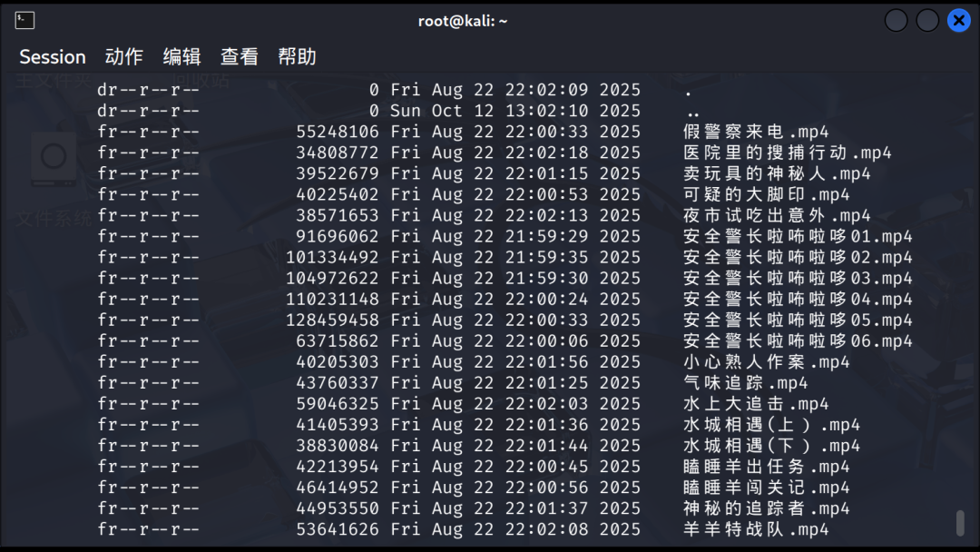Click the minimize window button
Screen dimensions: 980x552
[x=897, y=21]
